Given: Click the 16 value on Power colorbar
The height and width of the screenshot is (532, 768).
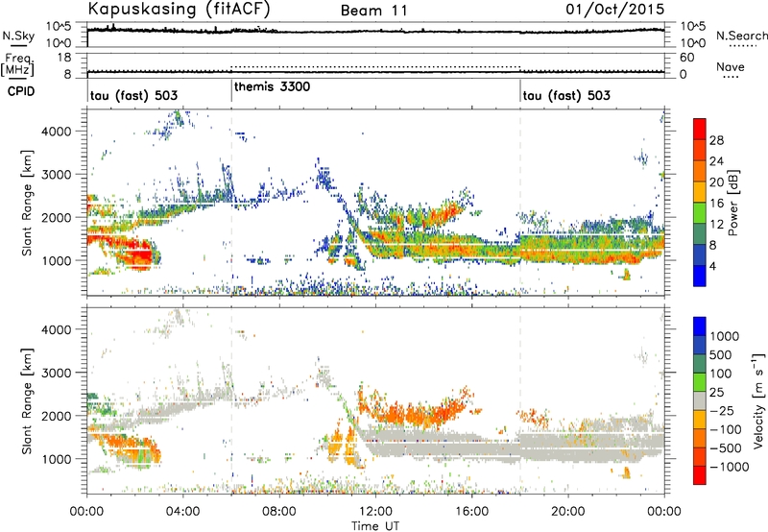Looking at the screenshot, I should (716, 204).
